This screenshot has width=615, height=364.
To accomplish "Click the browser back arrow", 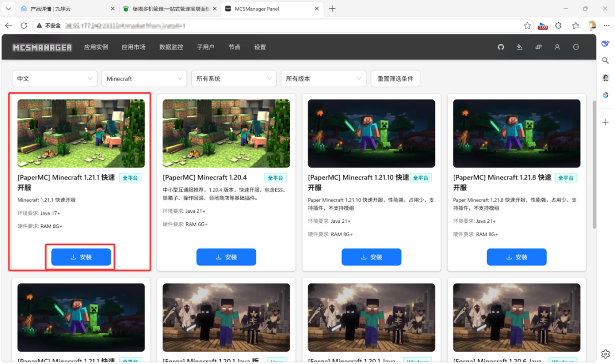I will pyautogui.click(x=9, y=26).
